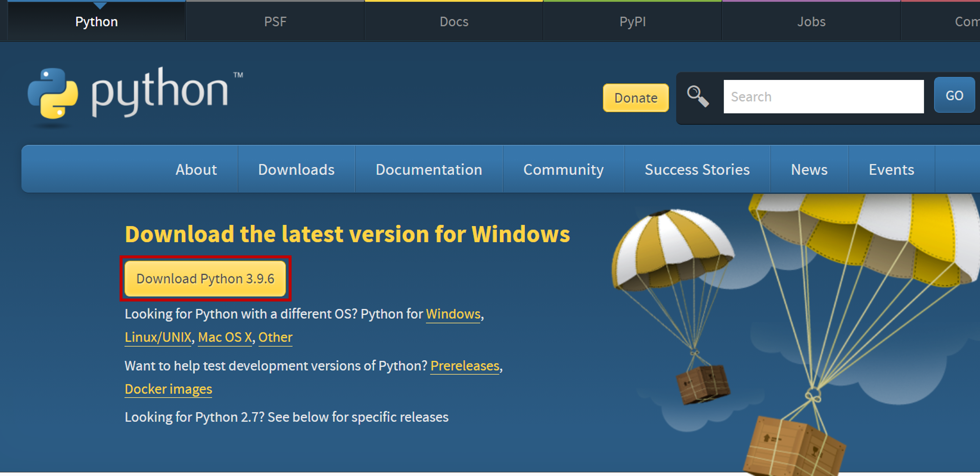Open the About menu
The image size is (980, 476).
coord(196,169)
